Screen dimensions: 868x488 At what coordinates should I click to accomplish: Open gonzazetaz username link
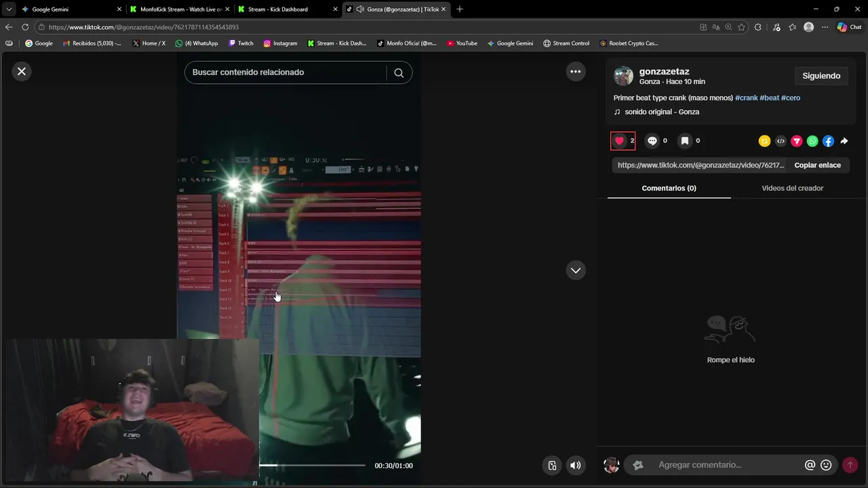664,71
